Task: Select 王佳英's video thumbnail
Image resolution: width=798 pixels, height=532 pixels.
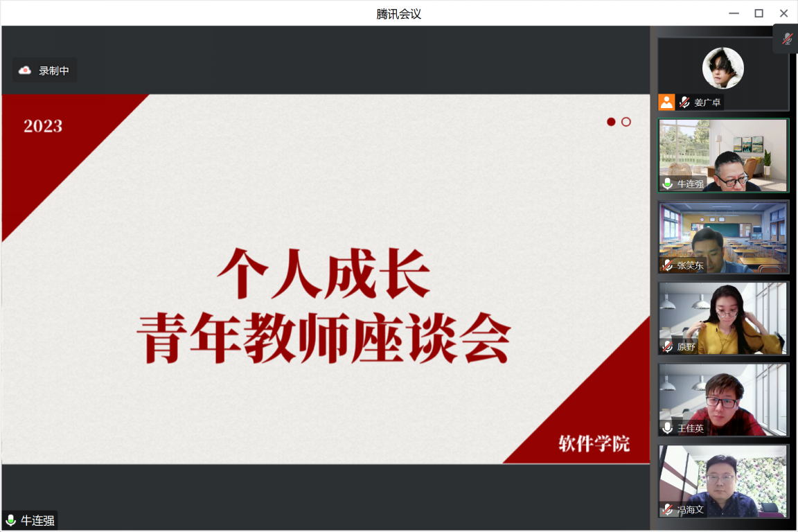Action: click(723, 399)
